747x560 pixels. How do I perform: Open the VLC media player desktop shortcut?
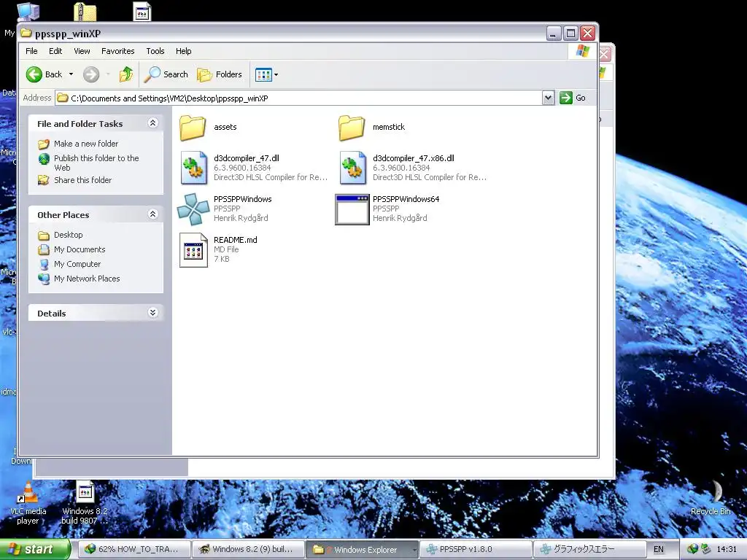(x=28, y=503)
